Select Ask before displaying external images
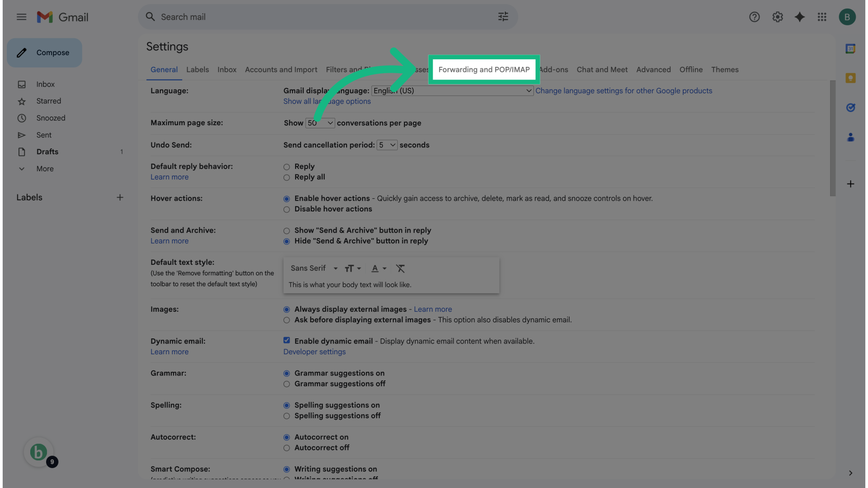Screen dimensions: 868x488 click(287, 320)
